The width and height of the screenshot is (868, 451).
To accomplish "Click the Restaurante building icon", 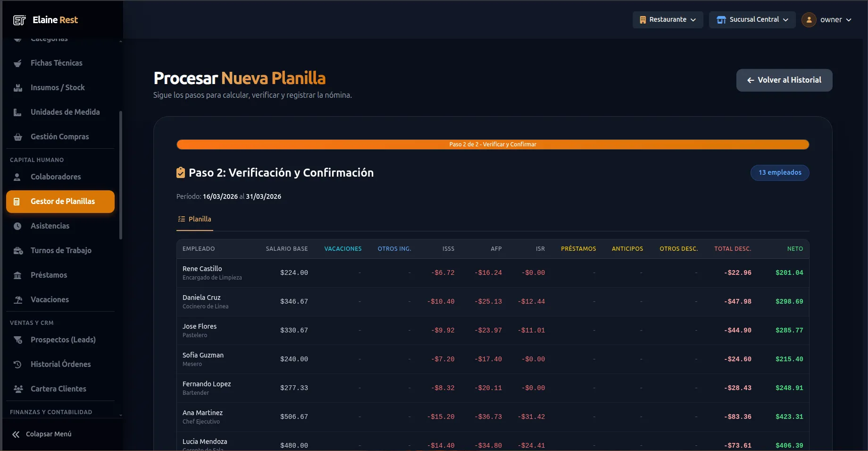I will point(643,20).
